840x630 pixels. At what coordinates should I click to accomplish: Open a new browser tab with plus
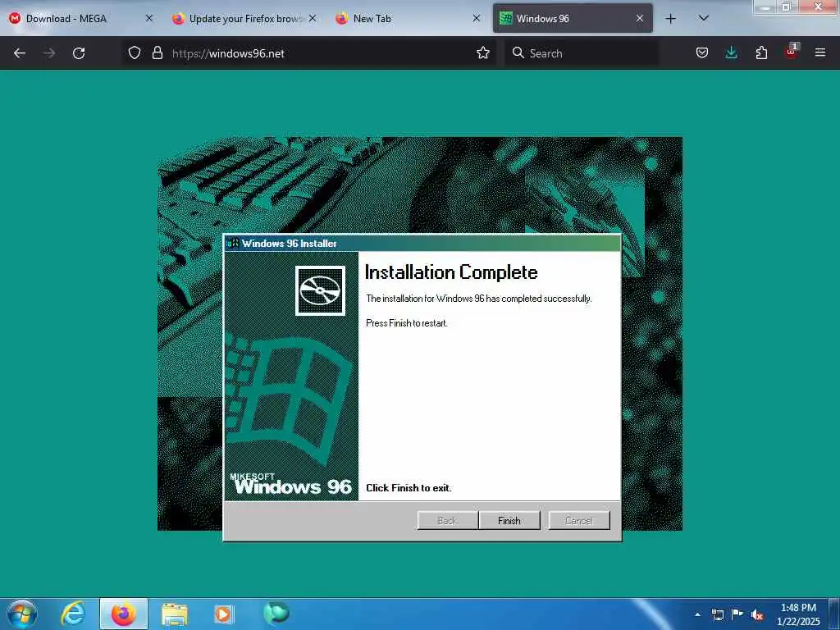point(670,19)
